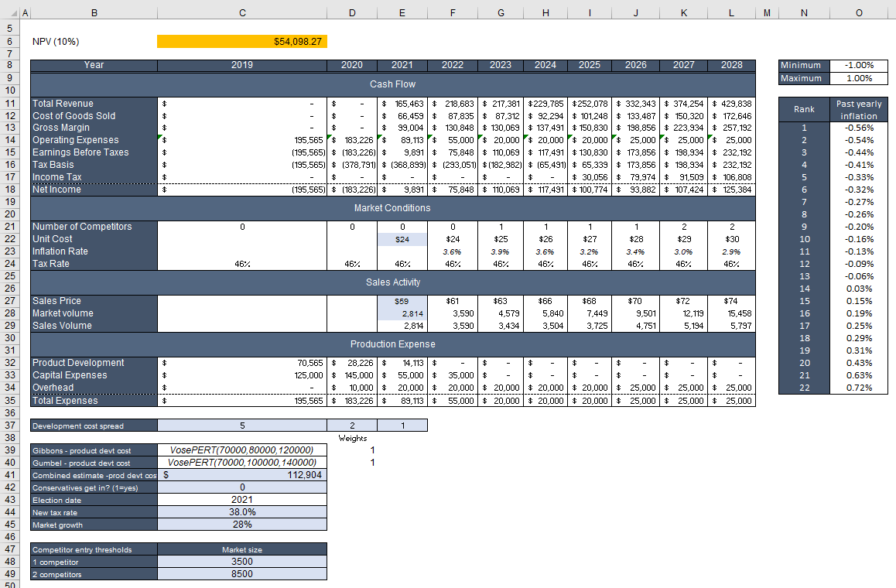Select the highlighted Unit Cost $24 cell
The width and height of the screenshot is (896, 588).
coord(402,239)
